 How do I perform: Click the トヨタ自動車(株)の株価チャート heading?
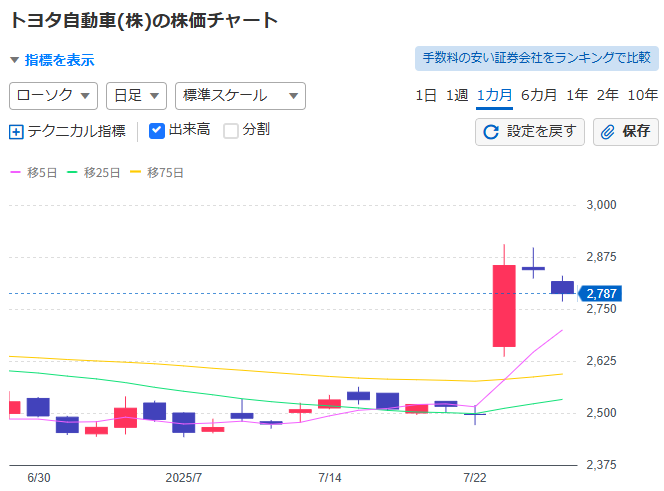coord(143,20)
